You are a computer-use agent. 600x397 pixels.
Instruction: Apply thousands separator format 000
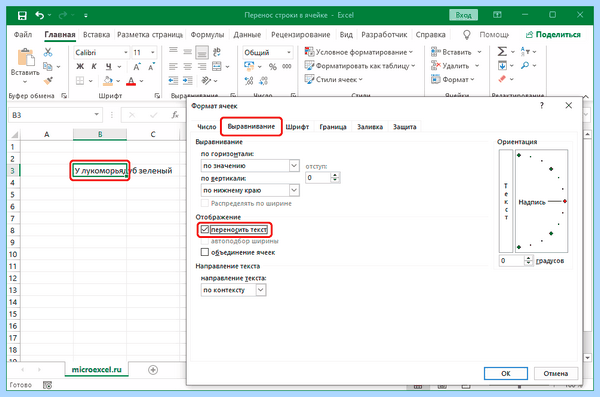click(x=287, y=67)
